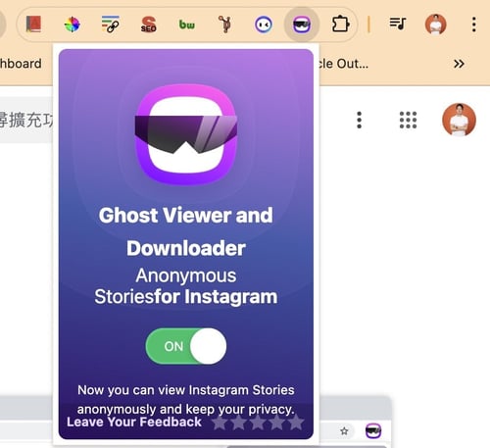Open the SEO extension icon
This screenshot has height=448, width=490.
click(x=149, y=25)
